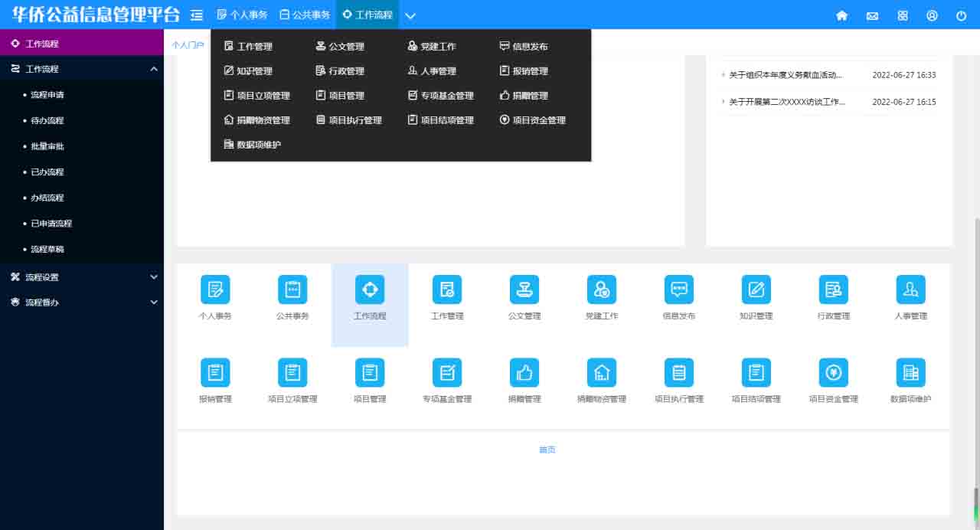Open the 党建工作 tile icon
The image size is (980, 530).
[601, 290]
